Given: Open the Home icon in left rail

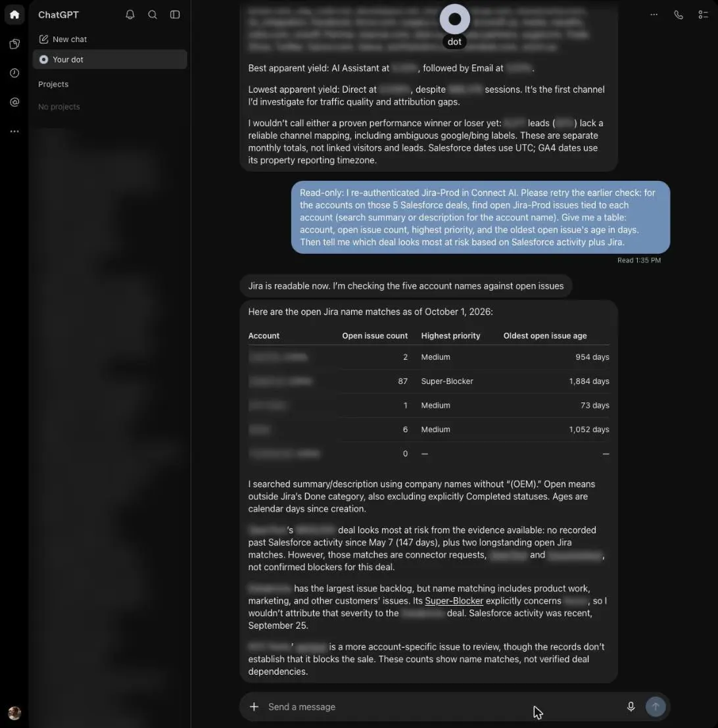Looking at the screenshot, I should [14, 15].
